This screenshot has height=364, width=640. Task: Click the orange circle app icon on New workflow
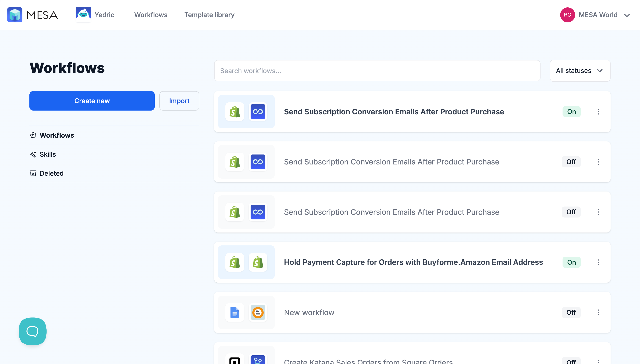click(258, 312)
